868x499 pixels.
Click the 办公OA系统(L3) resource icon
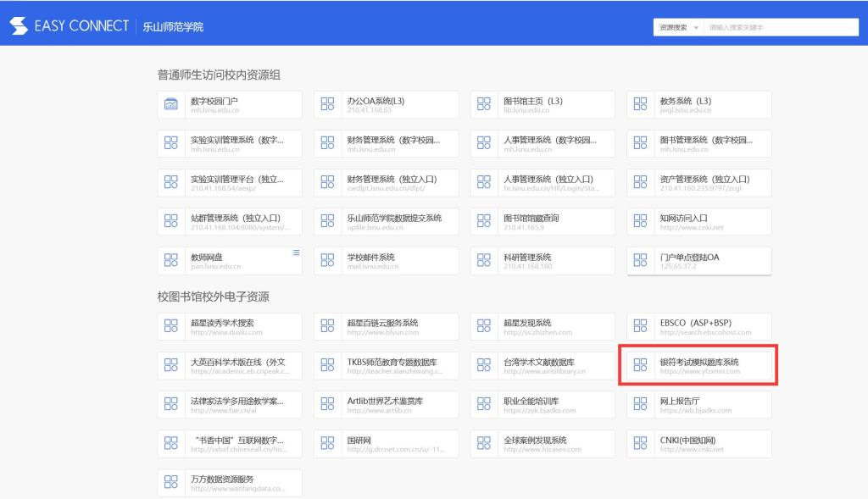pyautogui.click(x=327, y=104)
